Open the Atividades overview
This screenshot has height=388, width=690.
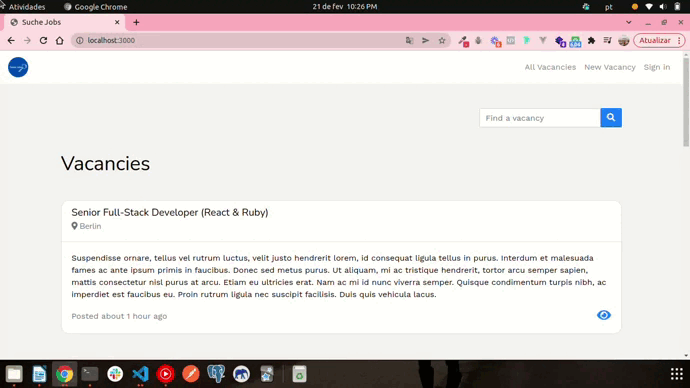point(27,7)
